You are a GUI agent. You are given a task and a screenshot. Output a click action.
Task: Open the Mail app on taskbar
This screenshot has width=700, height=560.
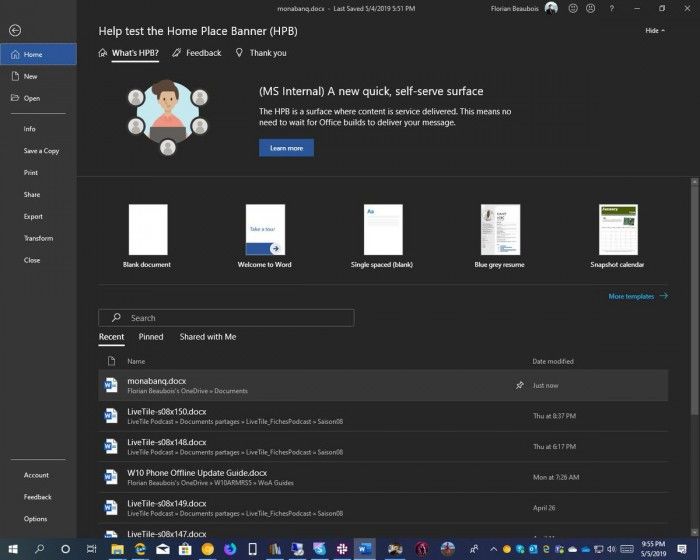[x=162, y=549]
